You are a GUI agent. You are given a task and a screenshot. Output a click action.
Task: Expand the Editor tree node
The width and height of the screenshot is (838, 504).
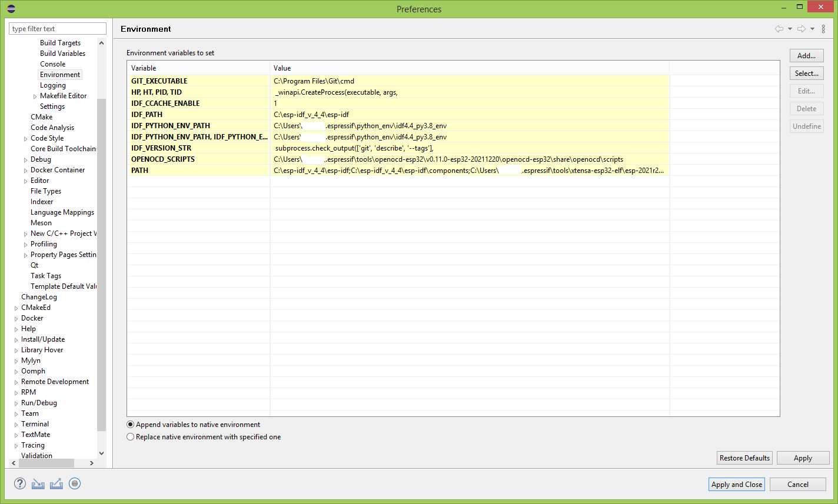25,181
